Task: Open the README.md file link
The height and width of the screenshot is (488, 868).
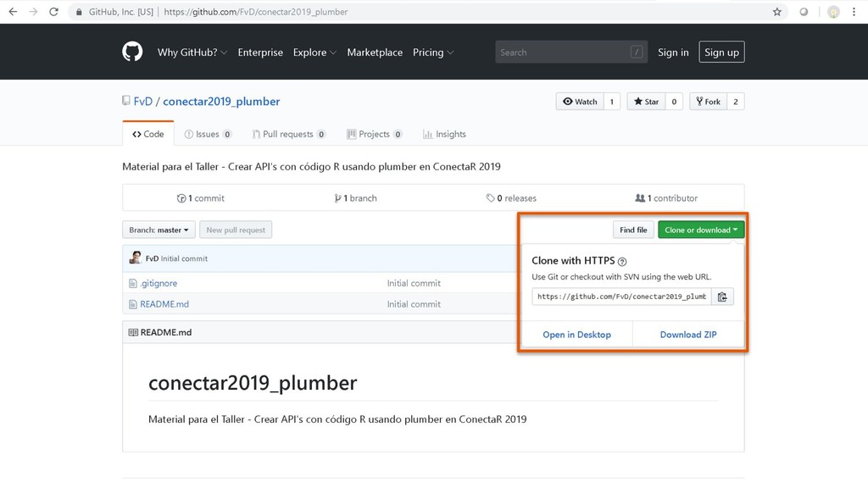Action: click(x=164, y=304)
